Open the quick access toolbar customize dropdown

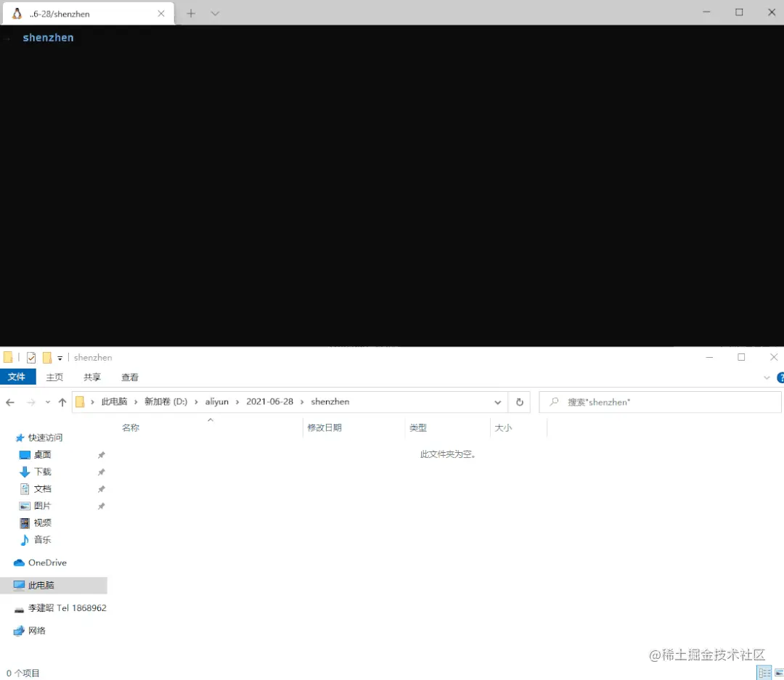[60, 358]
